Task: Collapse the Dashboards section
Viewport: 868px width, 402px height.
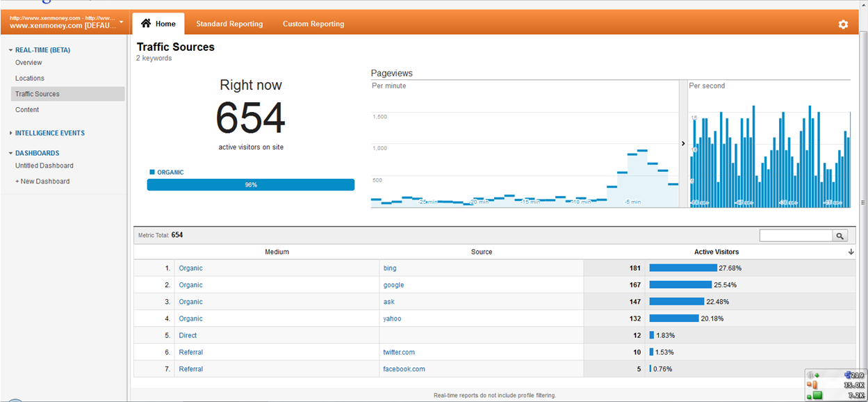Action: pyautogui.click(x=11, y=153)
